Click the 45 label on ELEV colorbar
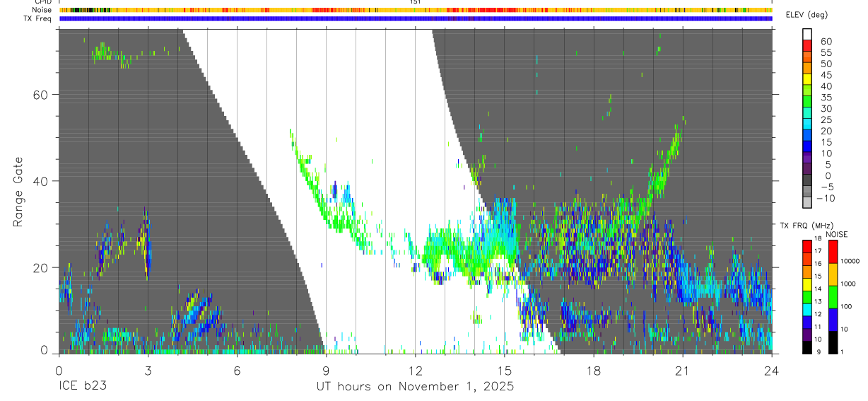The image size is (868, 401). [826, 75]
